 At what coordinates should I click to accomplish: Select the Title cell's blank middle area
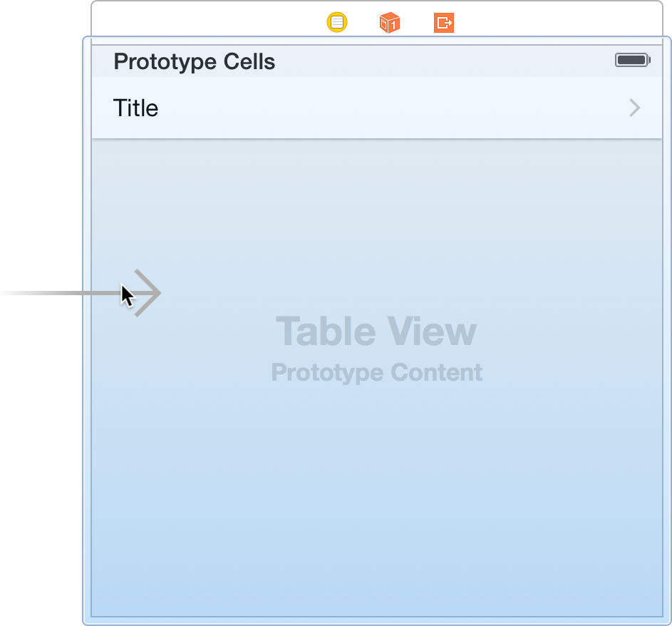coord(378,108)
